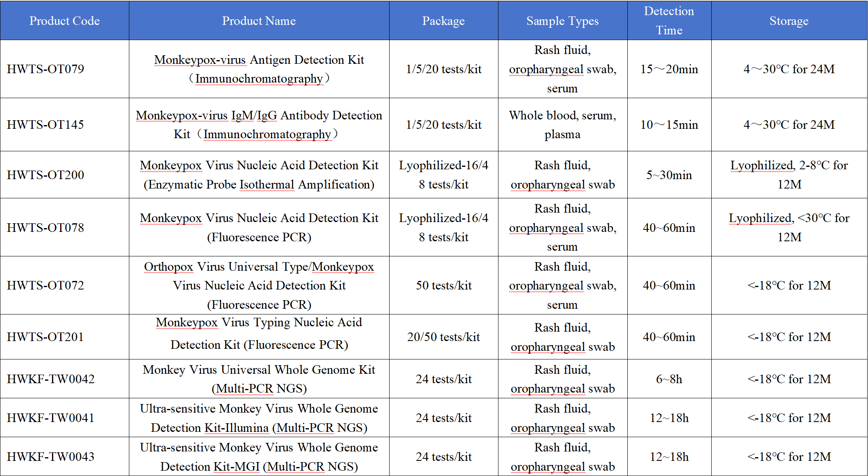
Task: Click the Detection Time column header
Action: pos(669,20)
